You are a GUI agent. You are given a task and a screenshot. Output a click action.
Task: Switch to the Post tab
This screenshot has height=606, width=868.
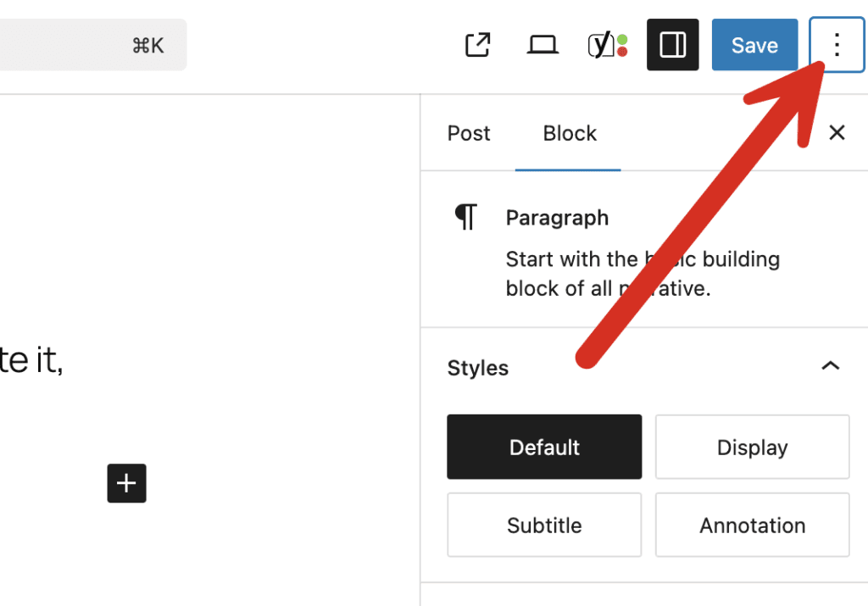click(x=468, y=133)
